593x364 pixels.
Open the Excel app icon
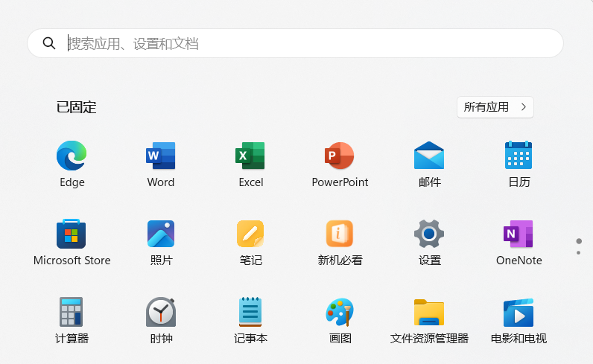[250, 156]
